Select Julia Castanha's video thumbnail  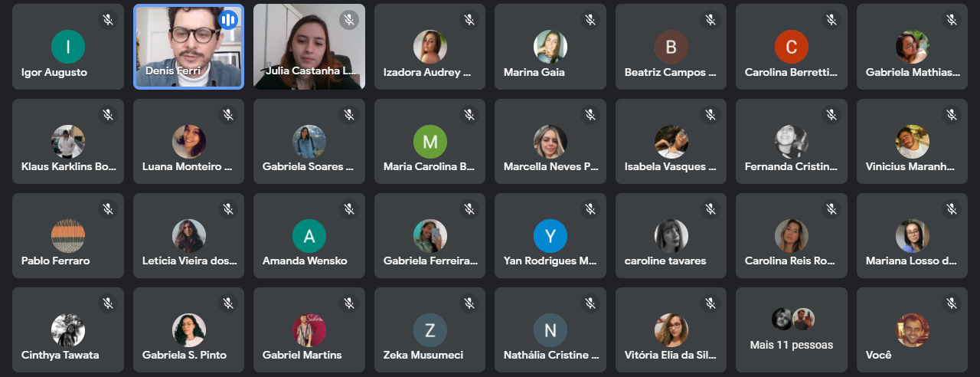pos(309,47)
